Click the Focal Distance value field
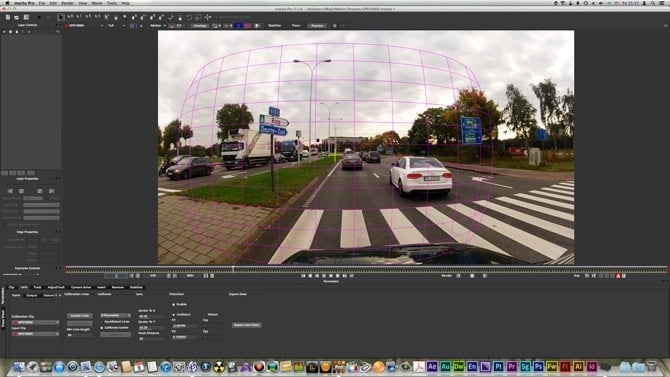This screenshot has width=670, height=377. pyautogui.click(x=150, y=339)
